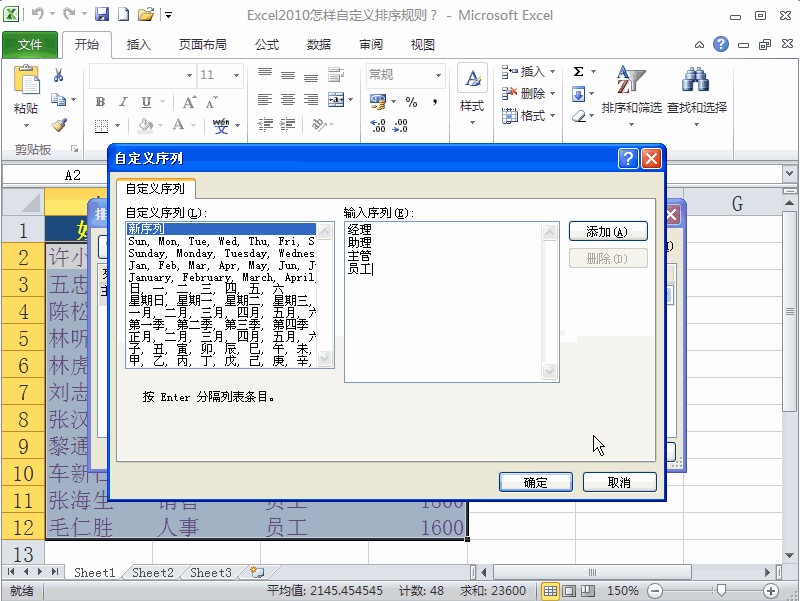Apply accounting number format
The height and width of the screenshot is (601, 800).
[x=378, y=102]
